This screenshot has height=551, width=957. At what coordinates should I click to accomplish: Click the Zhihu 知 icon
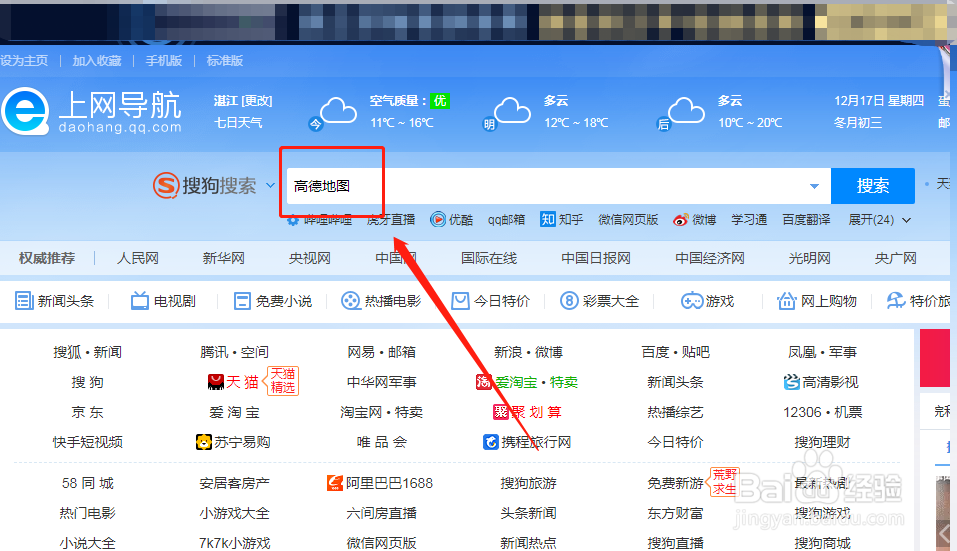pos(547,219)
